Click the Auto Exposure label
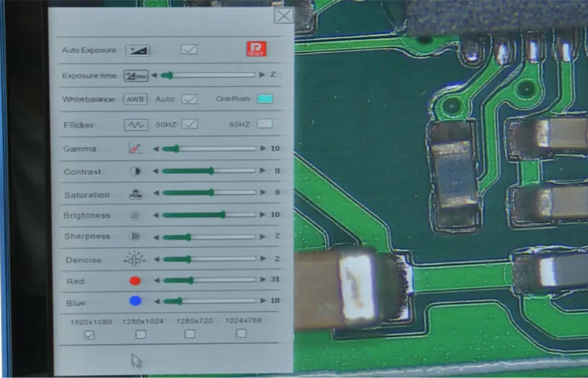588x378 pixels. (x=89, y=50)
